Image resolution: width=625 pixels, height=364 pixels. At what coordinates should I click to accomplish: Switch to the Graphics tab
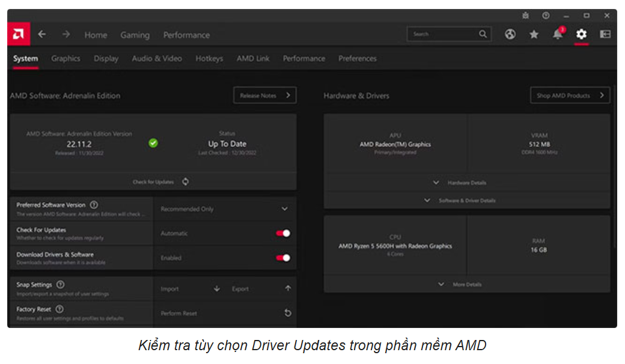pyautogui.click(x=66, y=59)
